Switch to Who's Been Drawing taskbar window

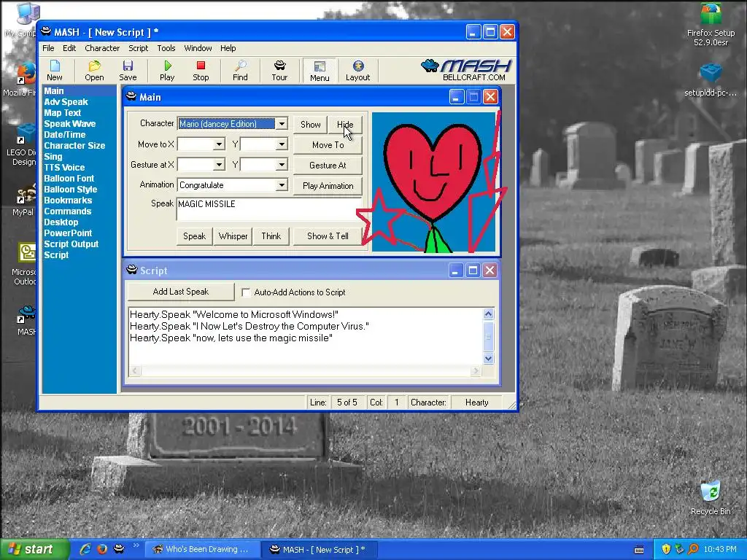[x=201, y=550]
